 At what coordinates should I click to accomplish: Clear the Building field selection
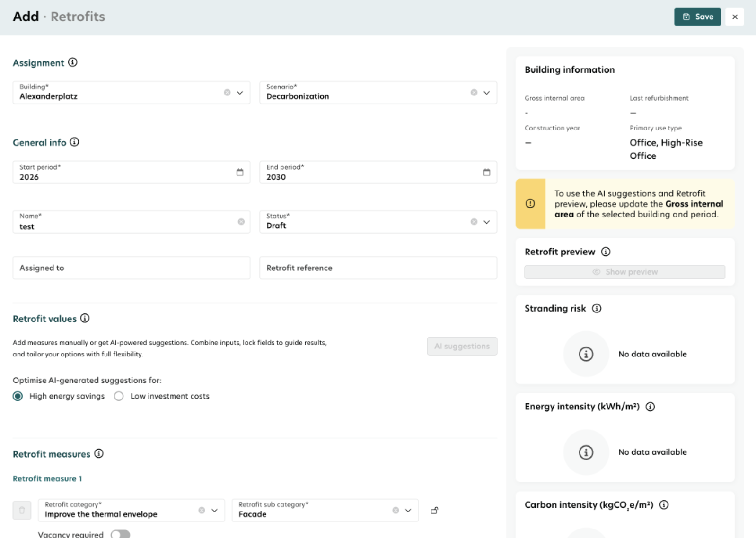(227, 93)
